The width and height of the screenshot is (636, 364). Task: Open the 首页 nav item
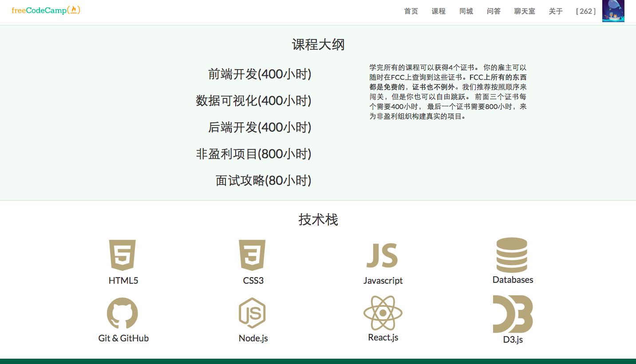coord(411,11)
